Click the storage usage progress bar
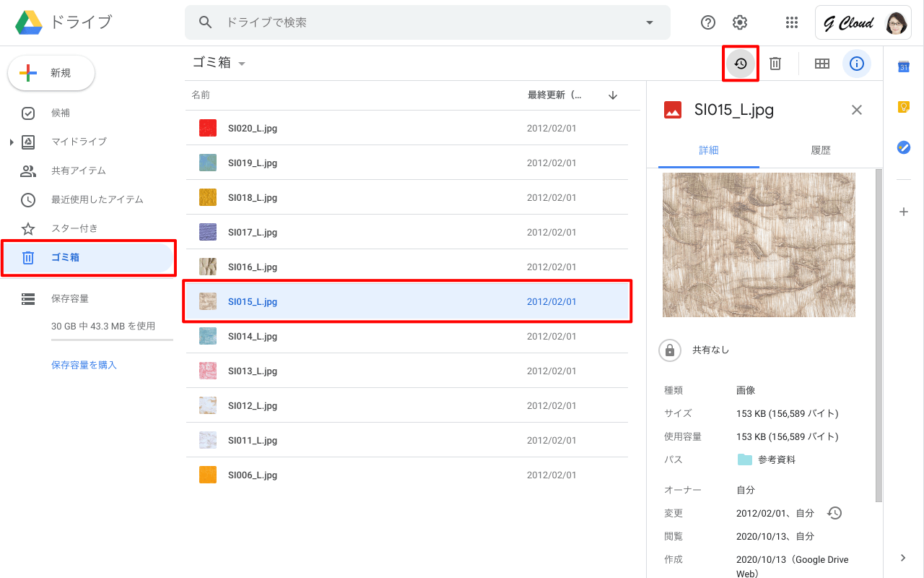This screenshot has height=578, width=924. 112,340
